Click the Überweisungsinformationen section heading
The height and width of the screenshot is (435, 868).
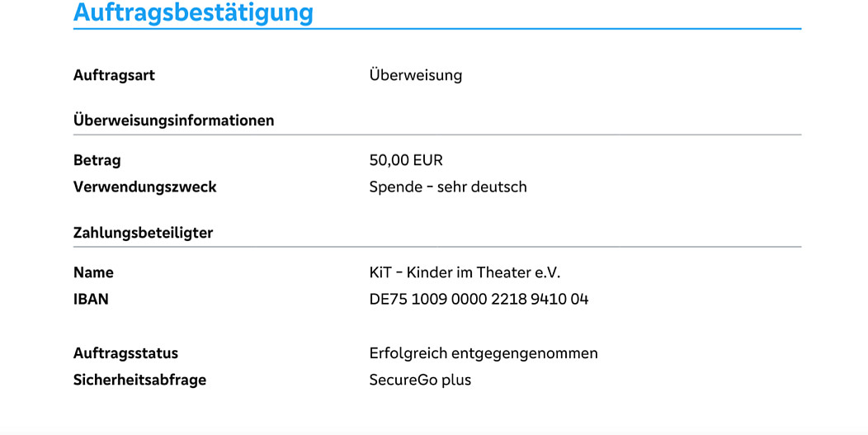173,121
